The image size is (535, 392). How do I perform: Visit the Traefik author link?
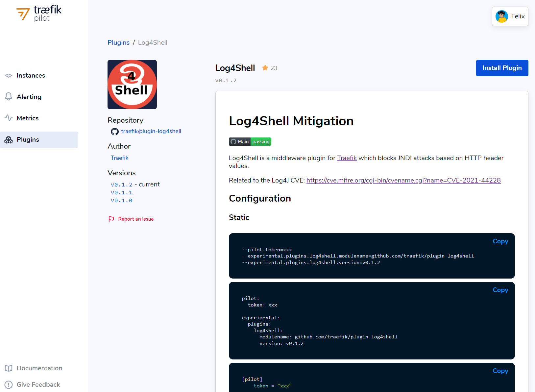pos(120,158)
